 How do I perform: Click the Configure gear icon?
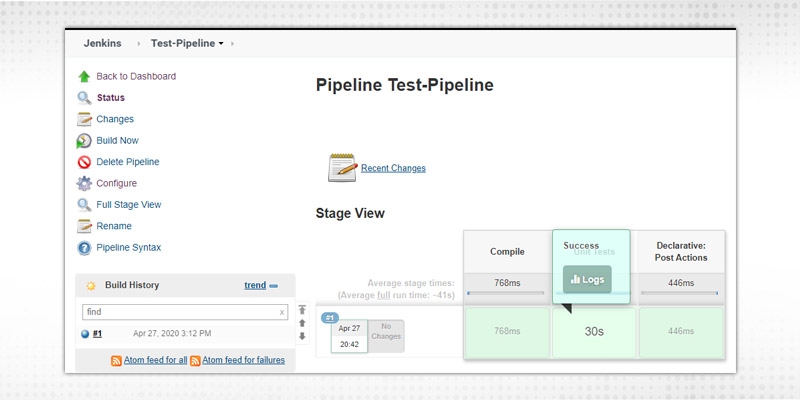point(84,184)
